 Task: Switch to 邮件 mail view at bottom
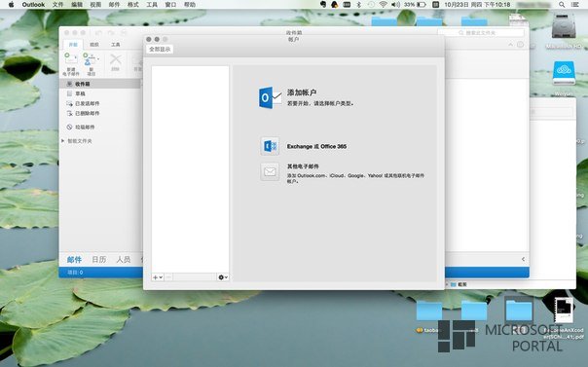point(74,259)
